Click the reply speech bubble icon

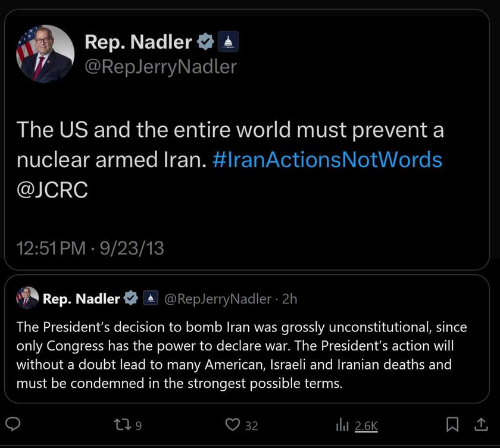(13, 424)
